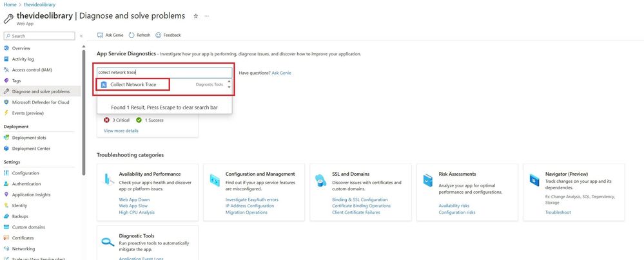Open Investigate EasyAuth errors link
The width and height of the screenshot is (644, 260).
[252, 200]
